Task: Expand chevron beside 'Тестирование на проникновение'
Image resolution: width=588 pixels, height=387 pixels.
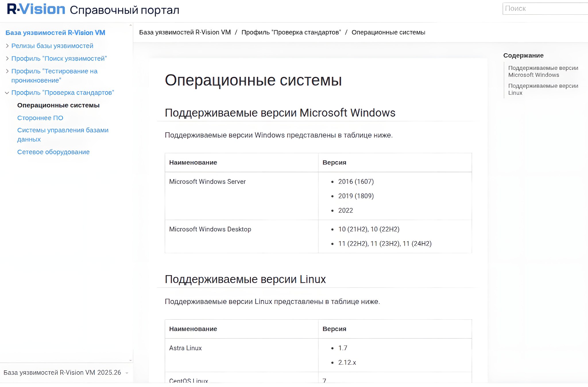Action: 7,71
